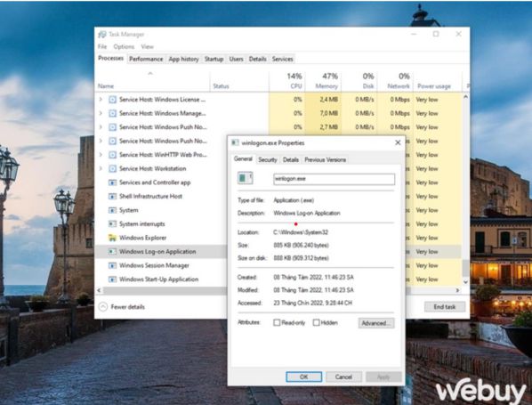This screenshot has width=532, height=405.
Task: Close the winlogon.exe Properties dialog
Action: tap(398, 142)
